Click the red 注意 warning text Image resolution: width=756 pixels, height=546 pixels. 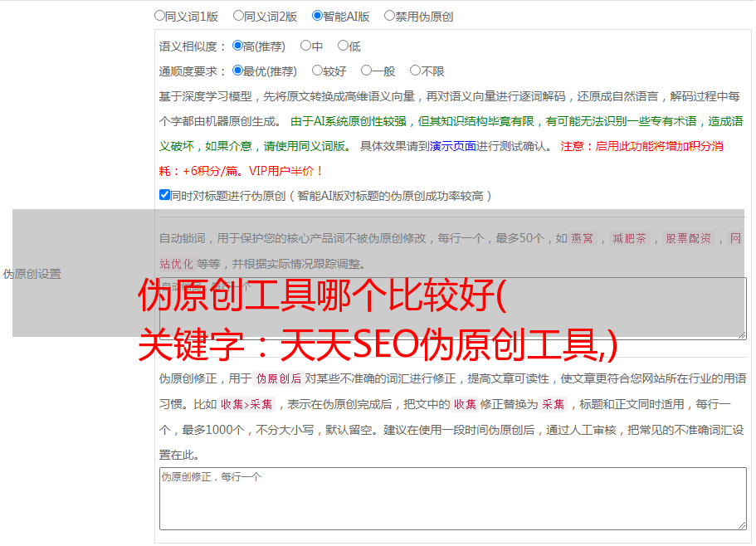pos(441,158)
